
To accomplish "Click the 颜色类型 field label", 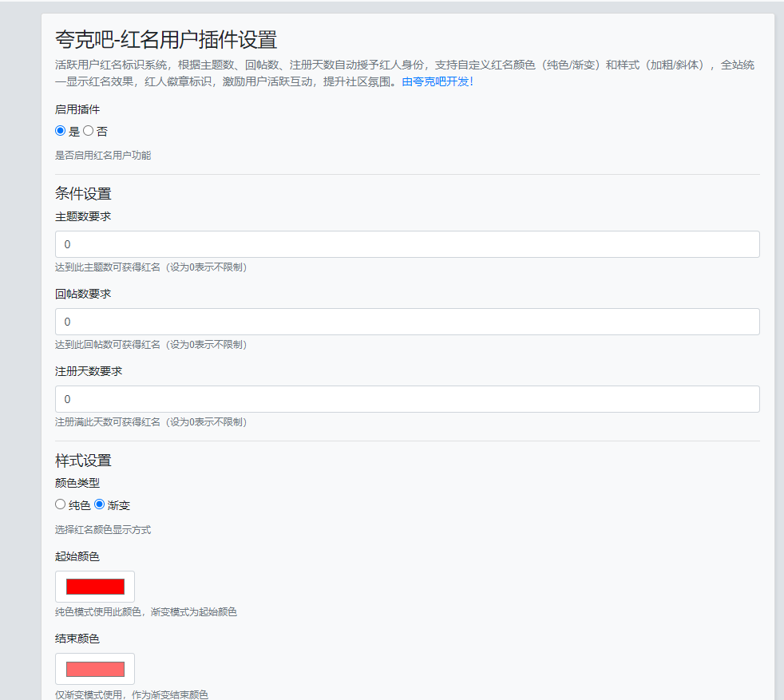I will point(77,482).
